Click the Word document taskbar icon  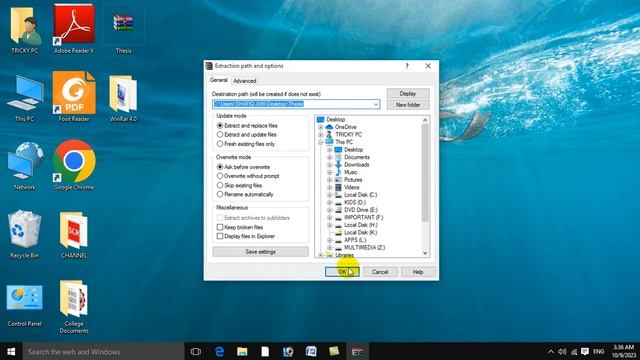point(311,351)
